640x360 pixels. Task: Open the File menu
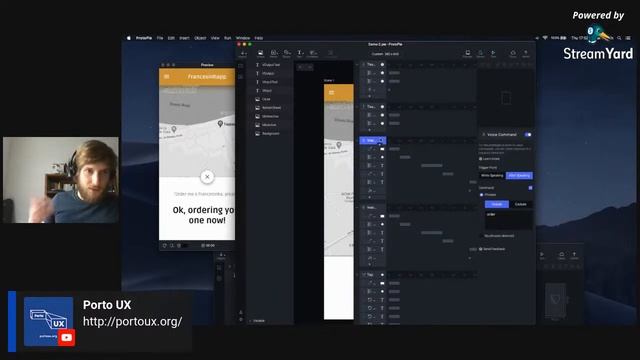pos(160,38)
